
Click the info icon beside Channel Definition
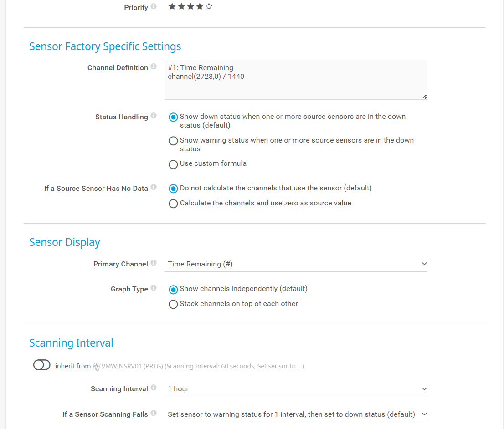click(x=154, y=67)
